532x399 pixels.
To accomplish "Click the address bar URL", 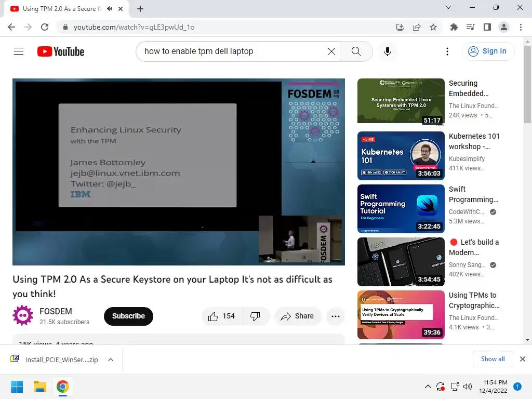I will point(134,27).
